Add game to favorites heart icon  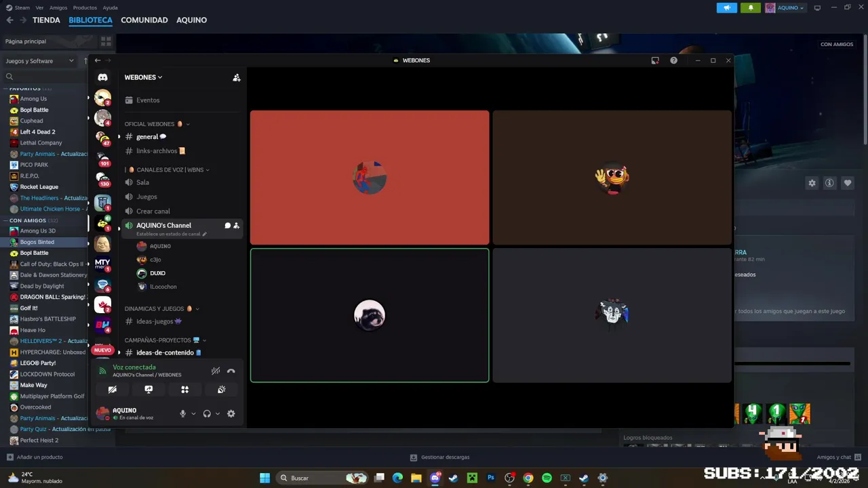pyautogui.click(x=848, y=183)
